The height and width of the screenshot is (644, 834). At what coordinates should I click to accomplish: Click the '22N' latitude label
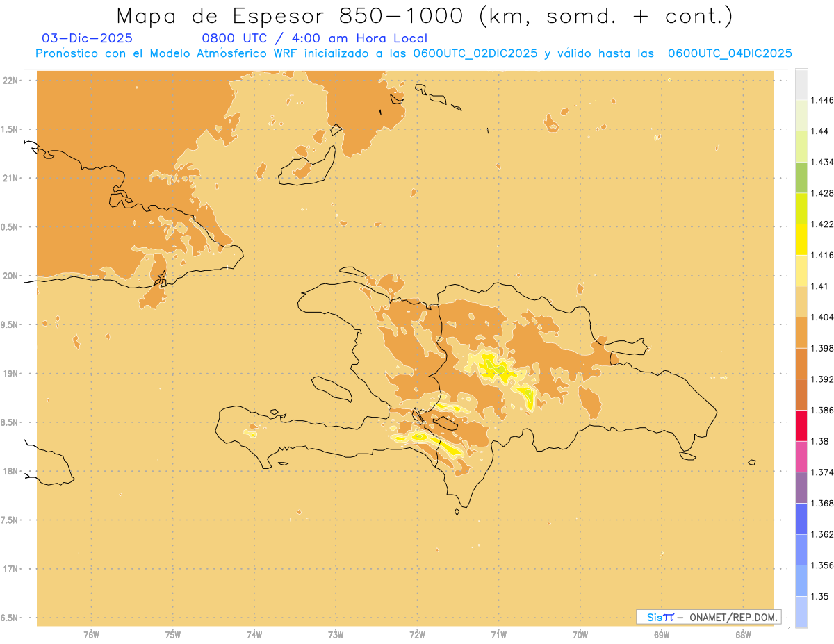pos(10,81)
